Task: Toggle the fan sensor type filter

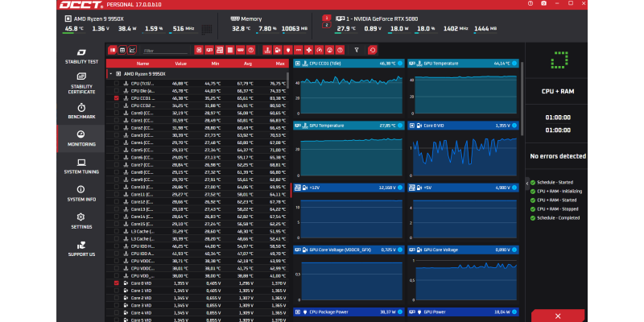Action: [309, 50]
